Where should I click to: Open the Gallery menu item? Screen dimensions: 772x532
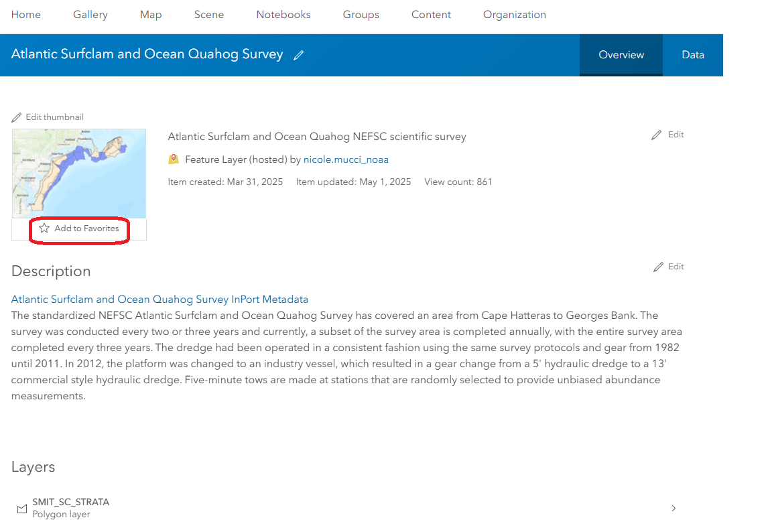[x=90, y=15]
